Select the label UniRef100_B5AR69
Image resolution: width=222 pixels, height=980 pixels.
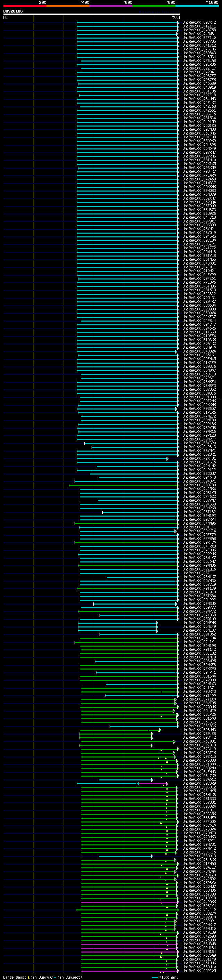199,141
